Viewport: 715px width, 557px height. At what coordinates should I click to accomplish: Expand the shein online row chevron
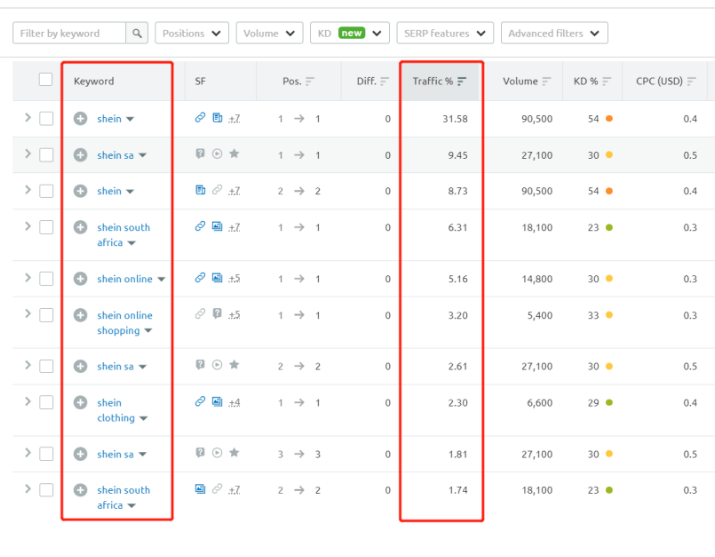point(28,278)
